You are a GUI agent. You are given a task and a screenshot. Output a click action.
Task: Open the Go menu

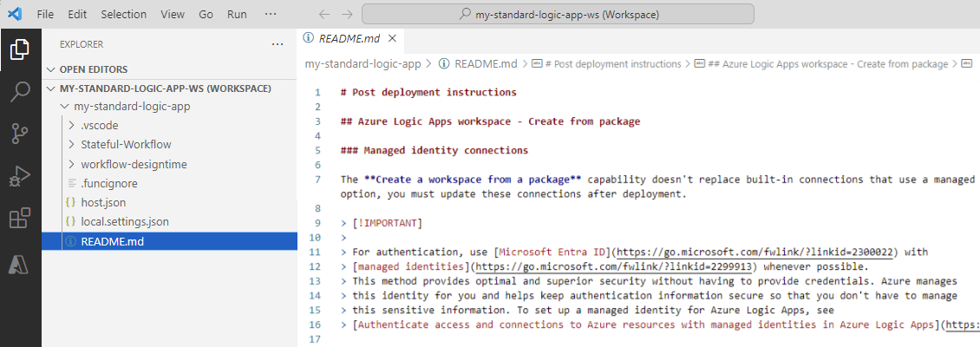coord(206,14)
